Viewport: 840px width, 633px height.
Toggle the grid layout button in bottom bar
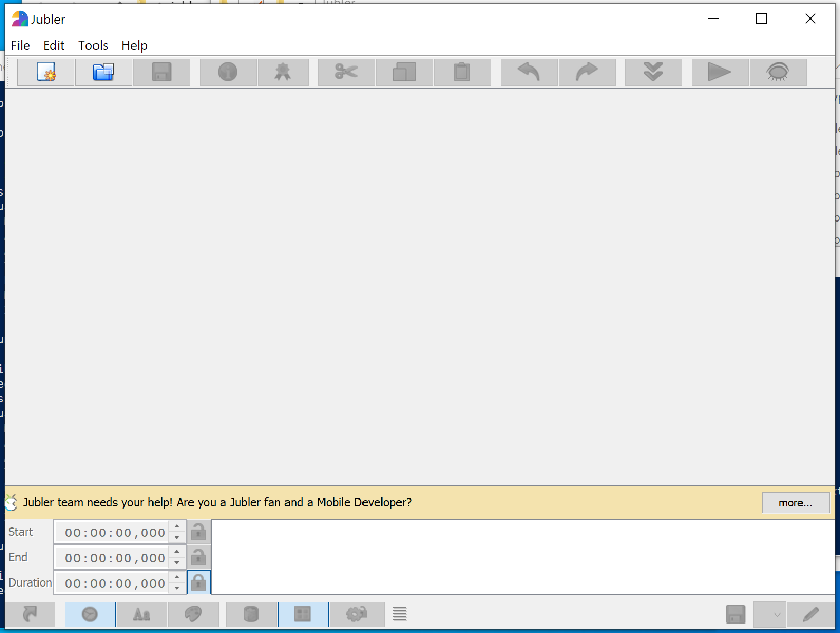click(x=303, y=615)
